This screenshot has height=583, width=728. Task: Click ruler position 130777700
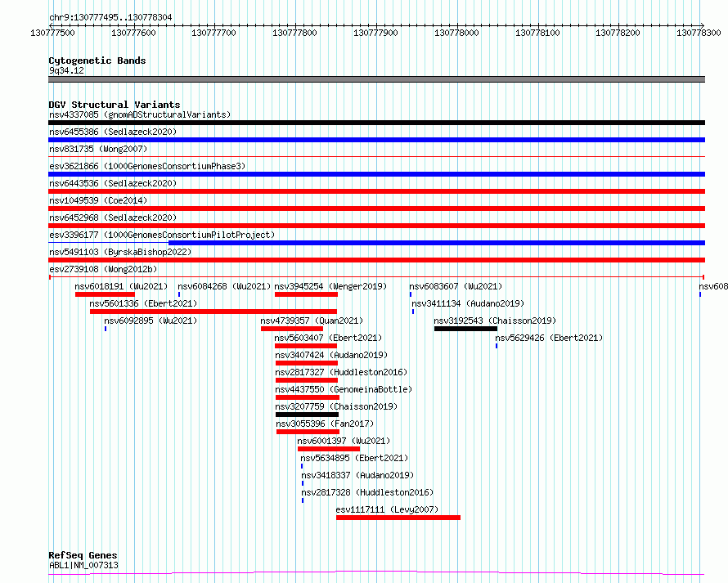pos(214,33)
